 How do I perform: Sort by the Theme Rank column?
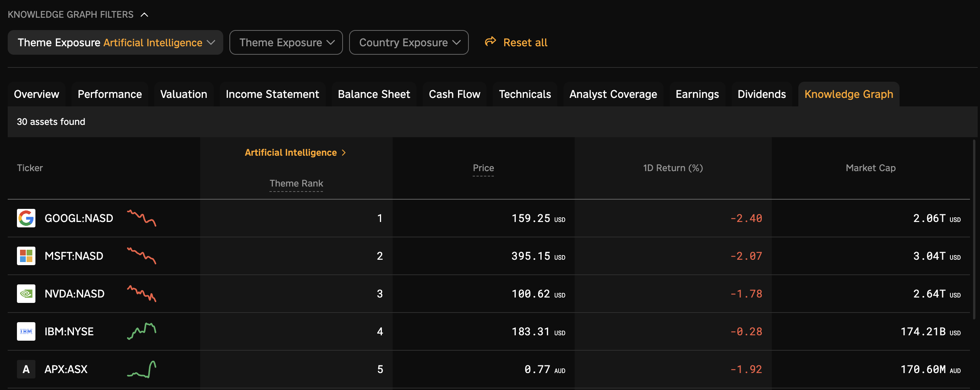click(x=296, y=183)
